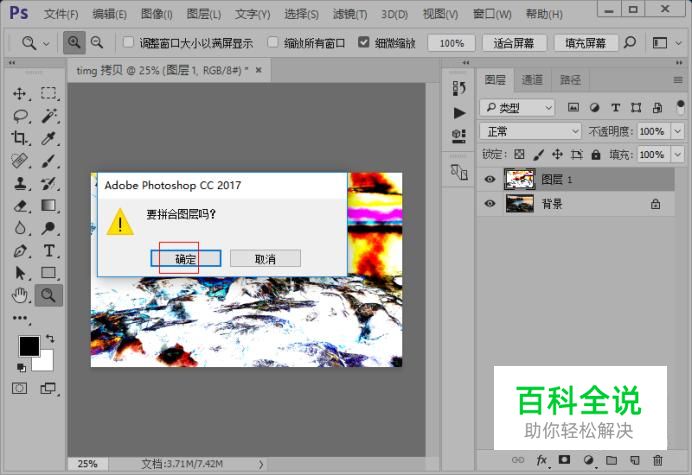
Task: Select the Path Selection tool
Action: [20, 273]
